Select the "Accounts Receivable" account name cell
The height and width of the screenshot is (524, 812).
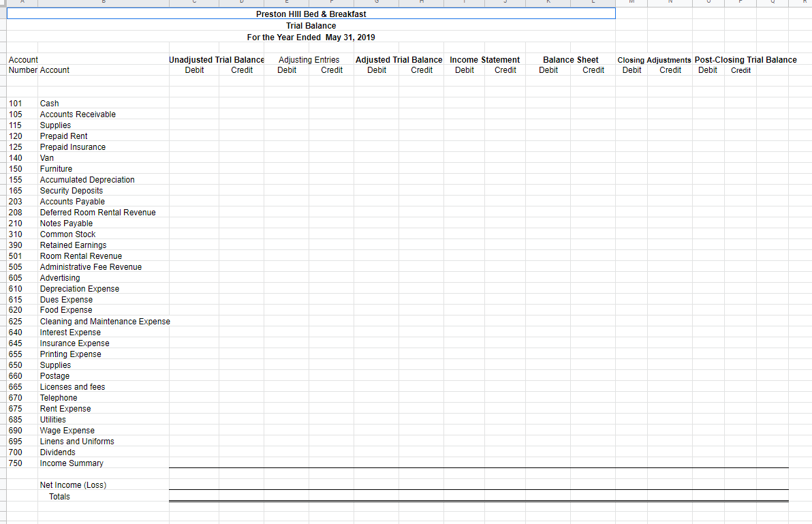point(78,114)
